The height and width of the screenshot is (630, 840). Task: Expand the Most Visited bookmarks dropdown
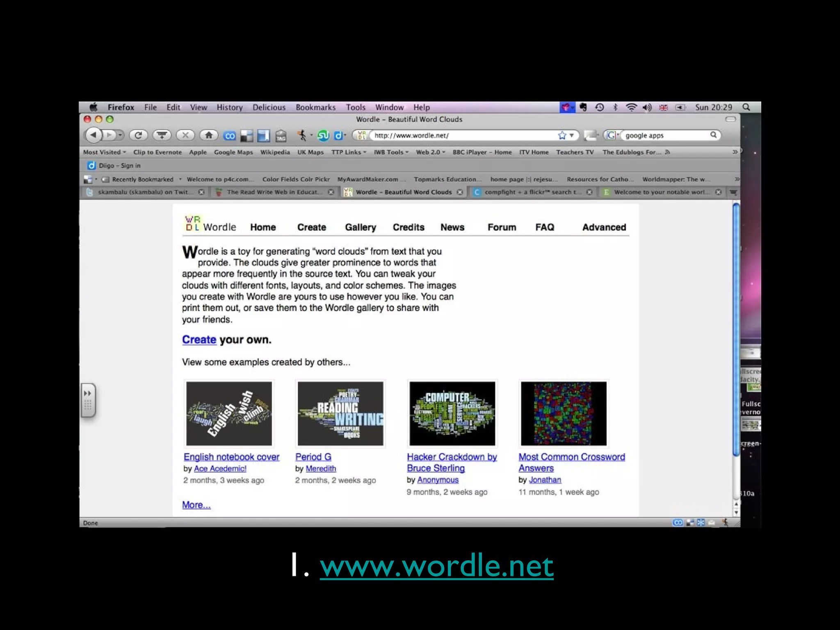pos(105,152)
